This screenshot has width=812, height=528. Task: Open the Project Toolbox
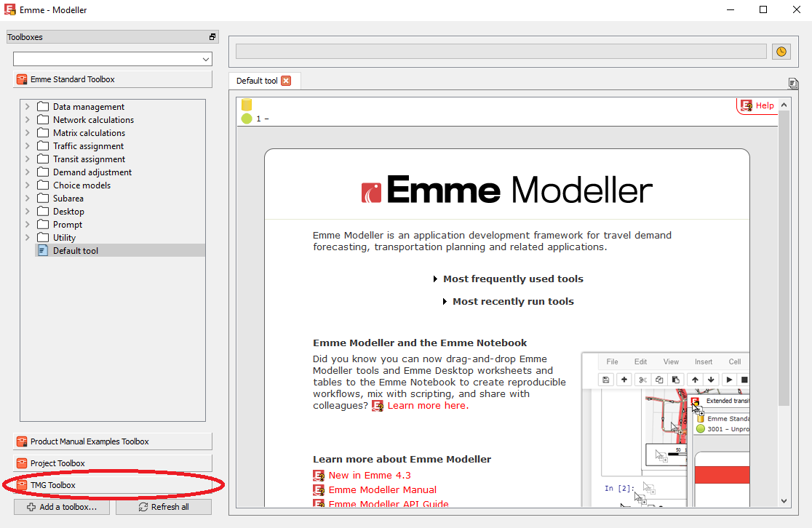57,463
